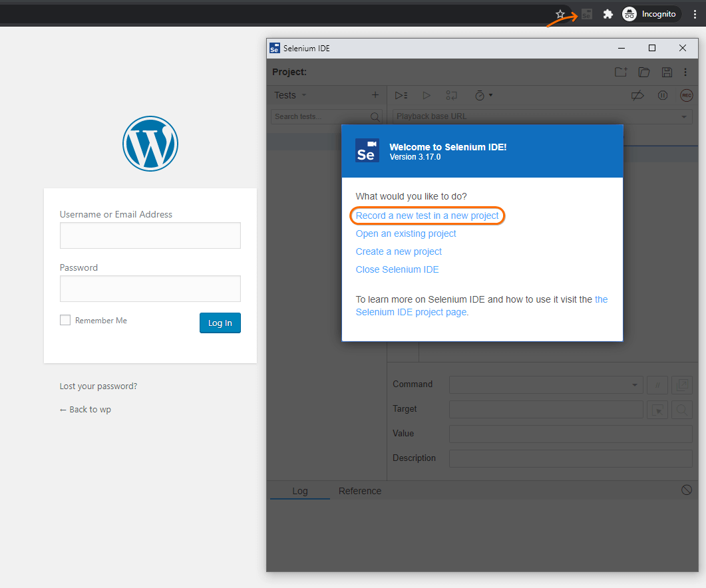This screenshot has width=706, height=588.
Task: Click the Target input field
Action: click(x=546, y=409)
